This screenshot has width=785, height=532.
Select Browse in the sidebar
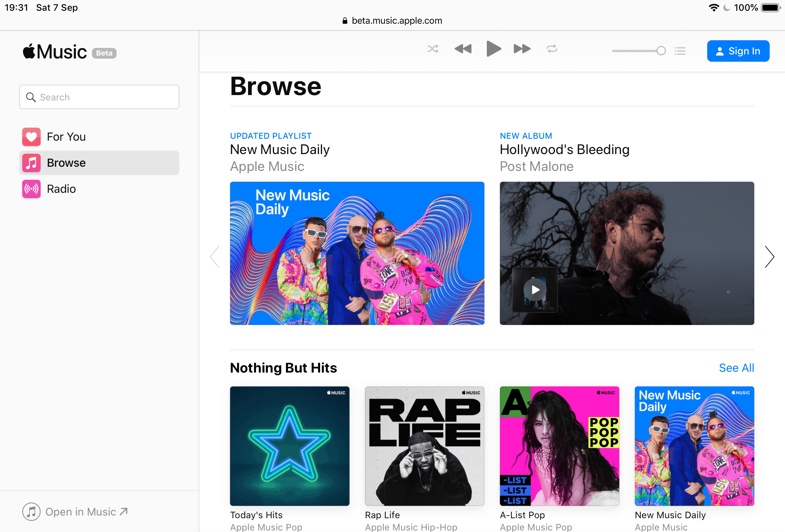[99, 163]
